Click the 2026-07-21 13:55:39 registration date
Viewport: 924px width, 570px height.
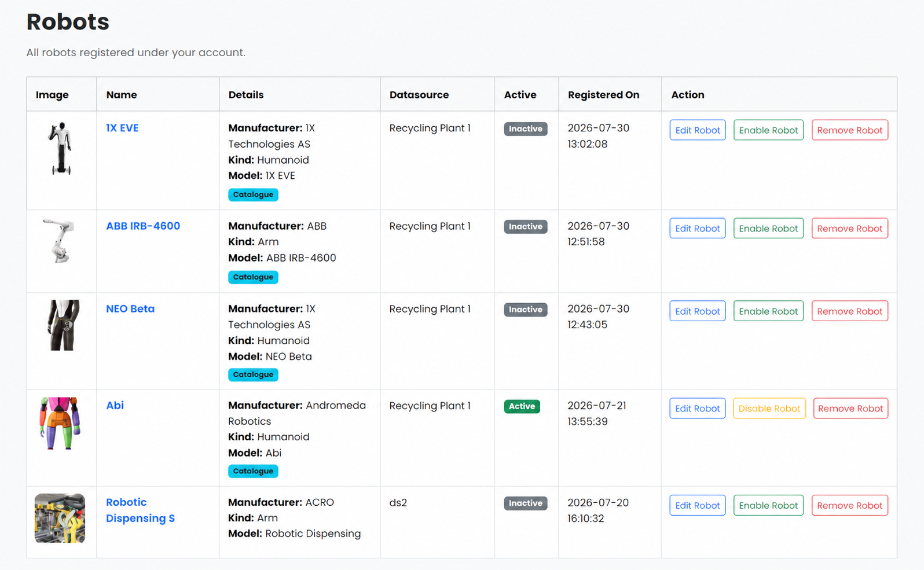597,413
